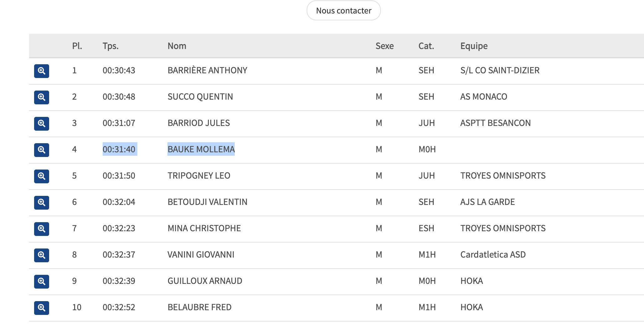The height and width of the screenshot is (324, 644).
Task: View details icon for Betoudji Valentin
Action: coord(42,203)
